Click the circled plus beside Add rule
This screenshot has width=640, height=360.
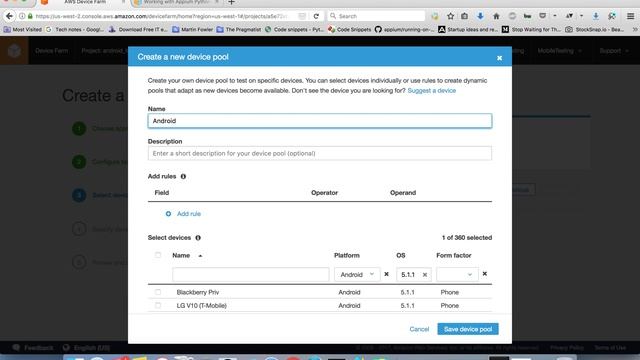pyautogui.click(x=168, y=213)
